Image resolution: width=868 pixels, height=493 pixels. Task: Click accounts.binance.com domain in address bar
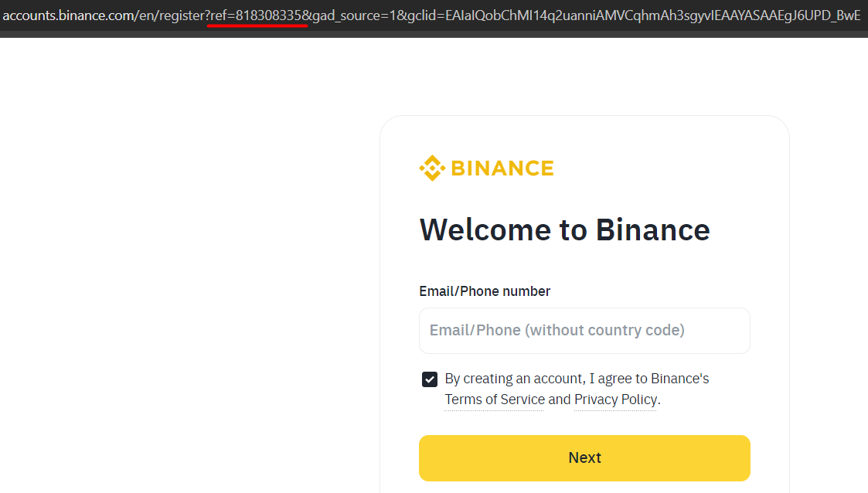[x=69, y=15]
